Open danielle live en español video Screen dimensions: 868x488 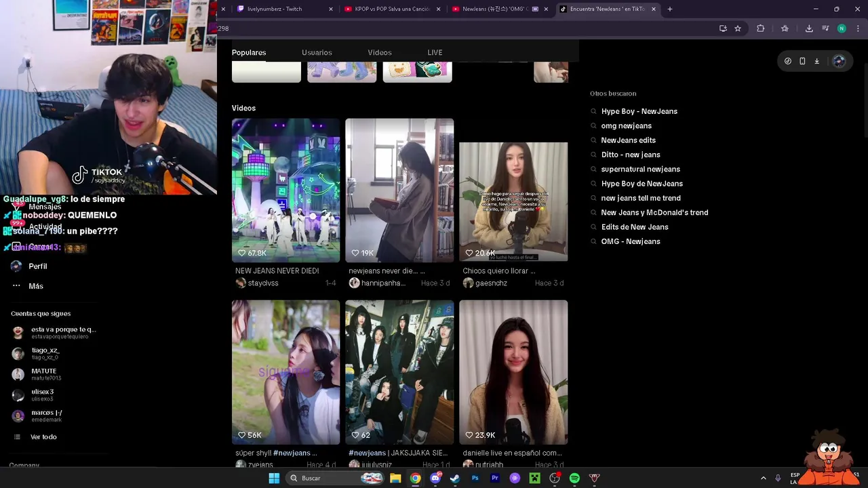[x=513, y=372]
